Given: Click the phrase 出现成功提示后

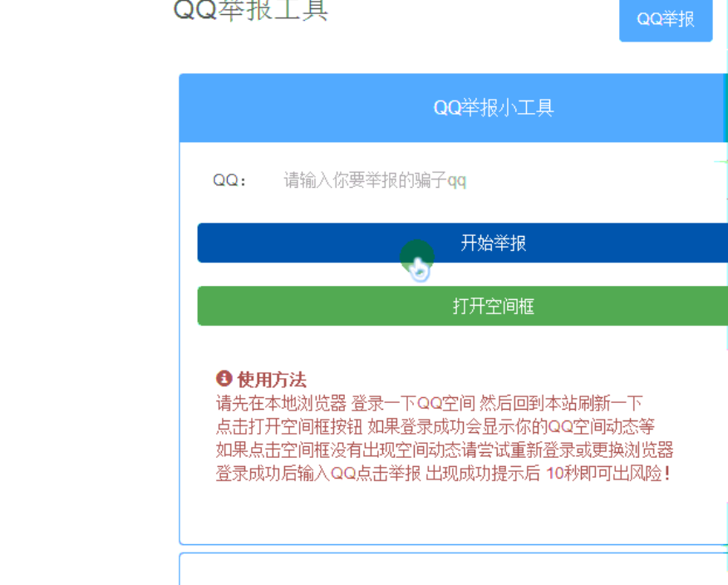Looking at the screenshot, I should click(484, 474).
